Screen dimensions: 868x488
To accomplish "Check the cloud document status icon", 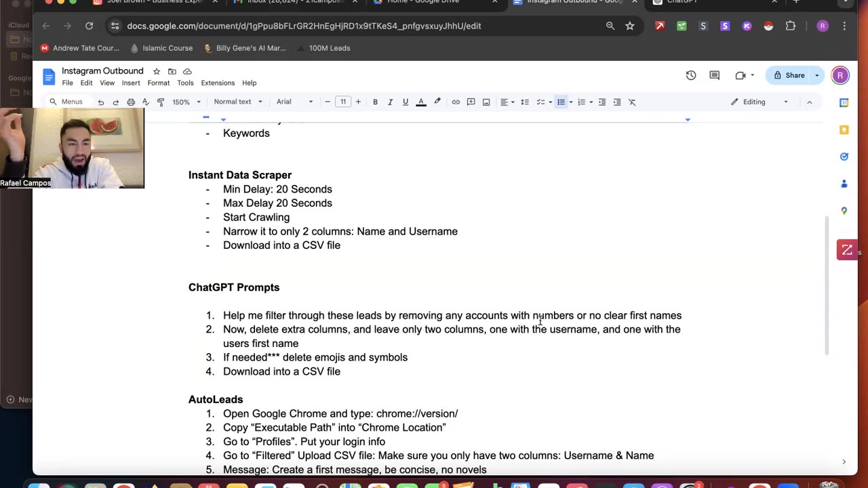I will [x=188, y=71].
